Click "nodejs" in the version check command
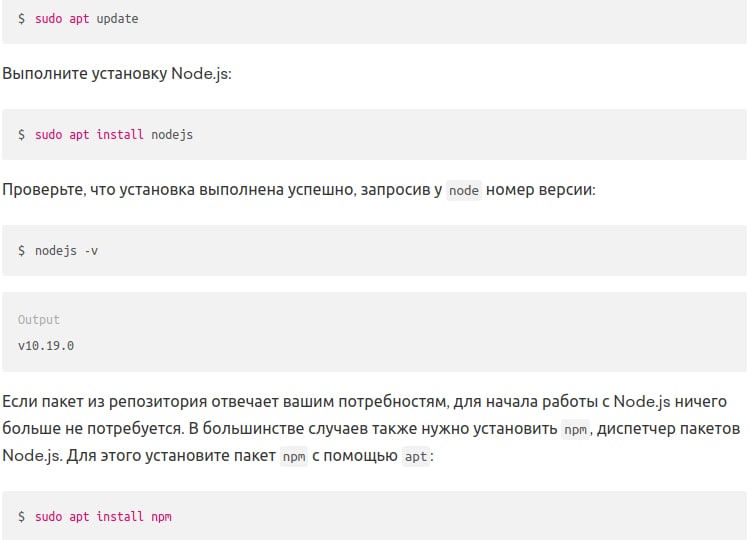Screen dimensions: 751x540 [56, 250]
